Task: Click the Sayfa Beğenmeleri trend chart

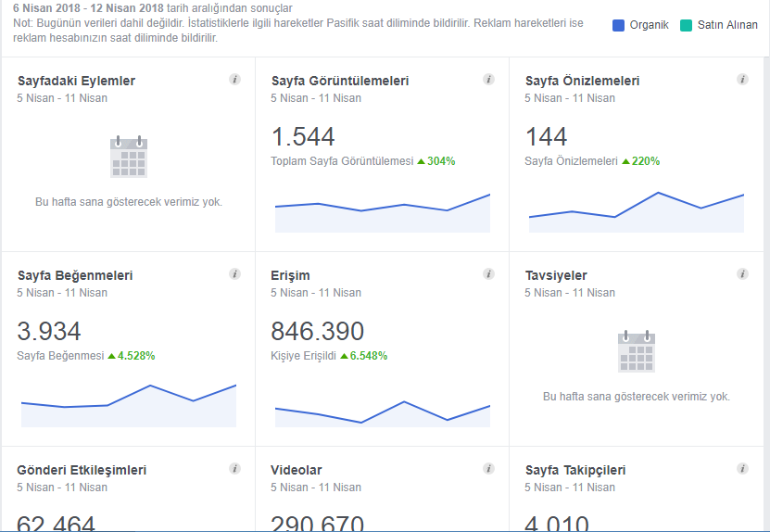Action: point(129,406)
